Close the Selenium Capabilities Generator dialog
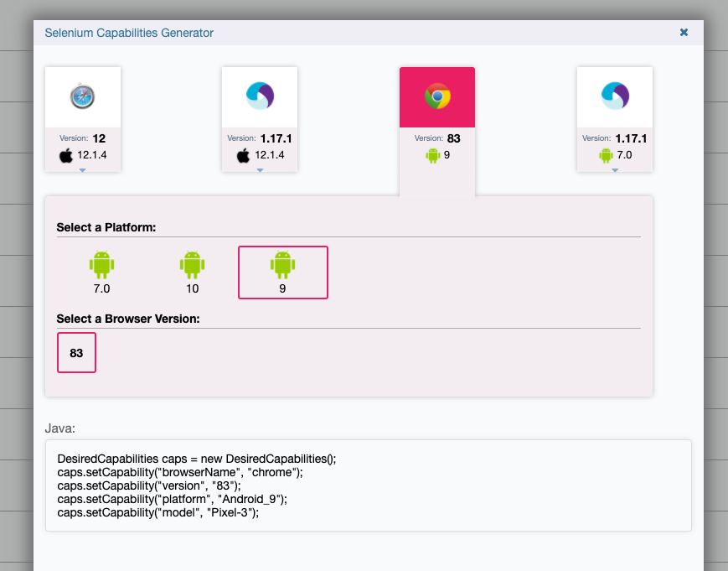This screenshot has height=571, width=728. tap(684, 33)
